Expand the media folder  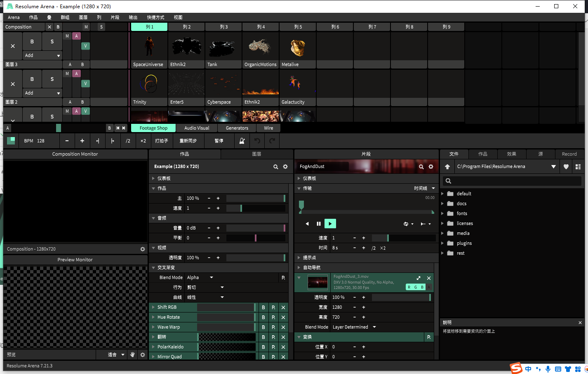click(x=442, y=234)
